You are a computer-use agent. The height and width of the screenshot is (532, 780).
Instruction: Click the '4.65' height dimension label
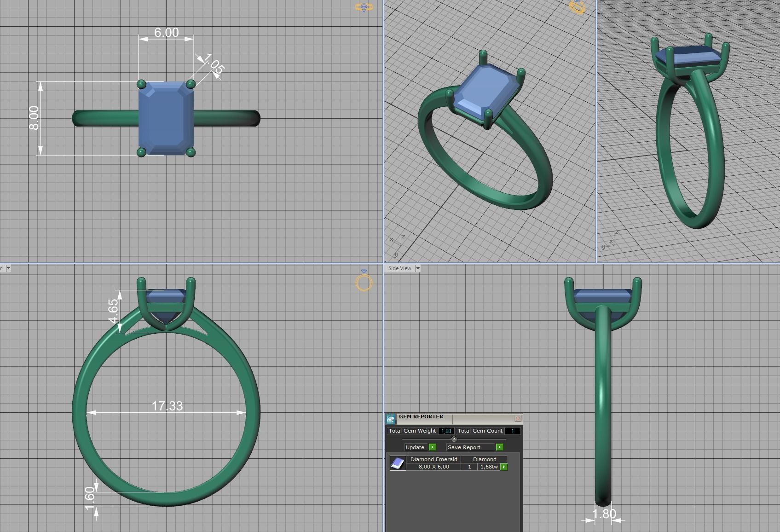click(113, 312)
